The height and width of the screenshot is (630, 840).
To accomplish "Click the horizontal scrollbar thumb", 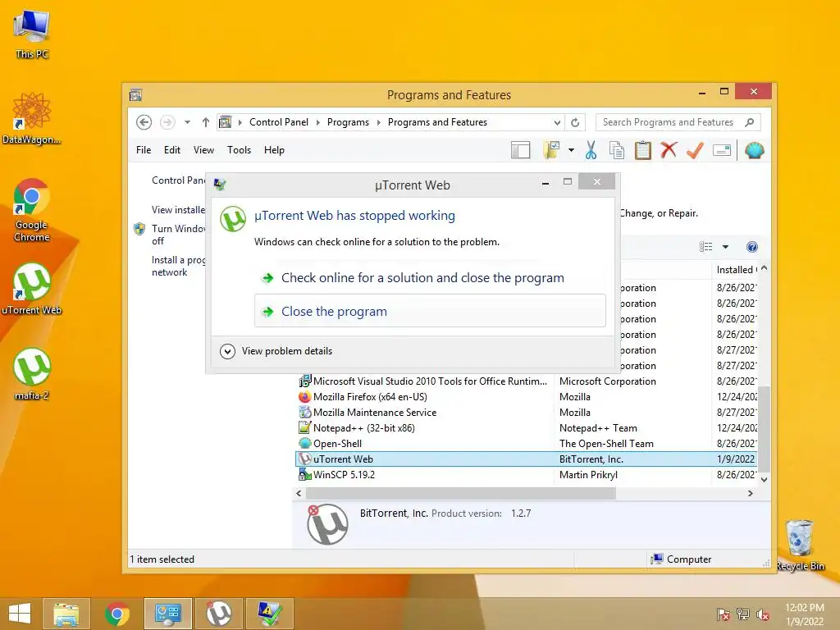I will pos(461,493).
